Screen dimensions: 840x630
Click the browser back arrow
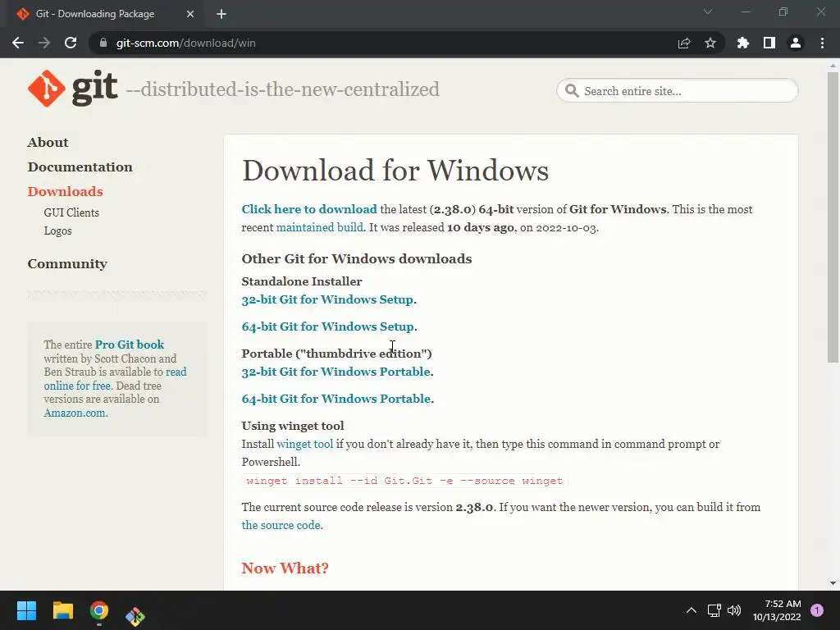[18, 43]
